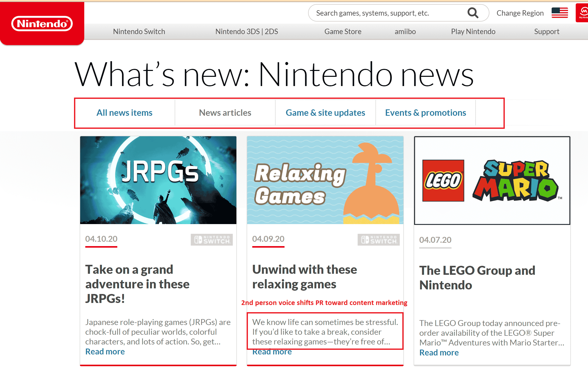Screen dimensions: 588x368
Task: Open the LEGO Super Mario thumbnail
Action: pos(492,181)
